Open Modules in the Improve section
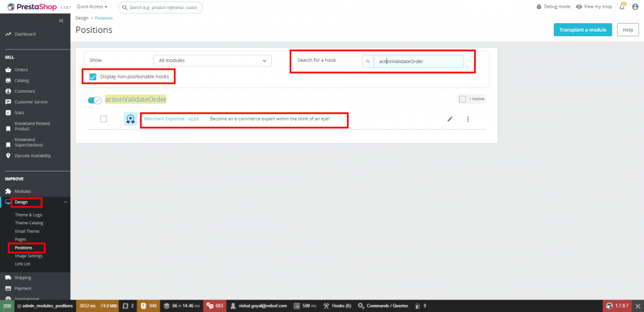Viewport: 644px width, 312px height. [23, 191]
